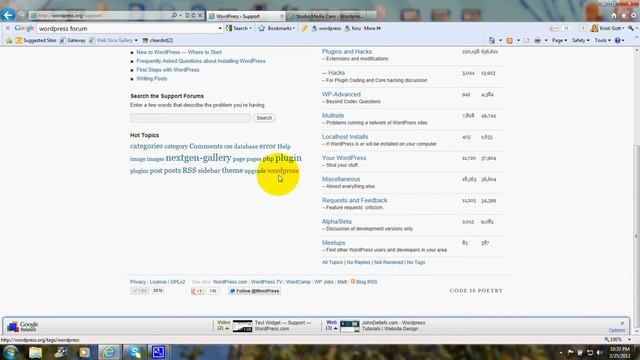This screenshot has width=640, height=360.
Task: Open the Page menu dropdown
Action: point(559,40)
